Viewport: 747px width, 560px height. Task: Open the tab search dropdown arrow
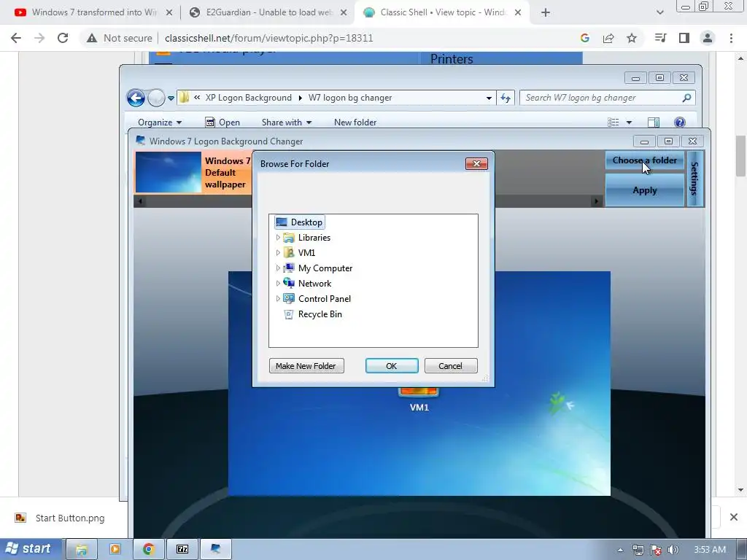(x=659, y=12)
